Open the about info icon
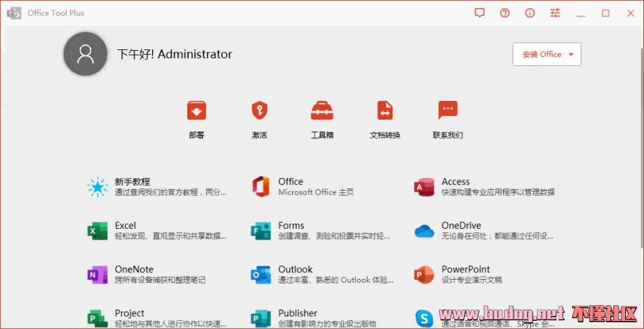Screen dimensions: 644x329 530,13
